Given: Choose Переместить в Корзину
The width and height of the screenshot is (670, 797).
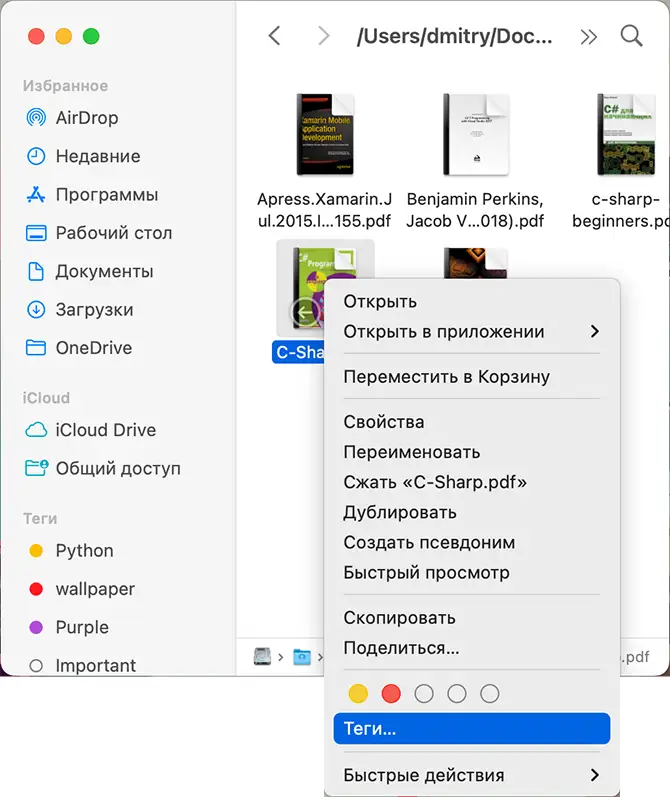Looking at the screenshot, I should pos(446,377).
